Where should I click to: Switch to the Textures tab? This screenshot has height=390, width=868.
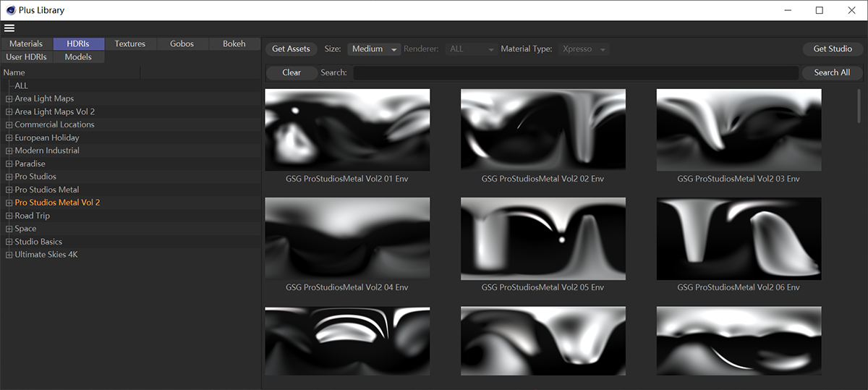tap(130, 44)
